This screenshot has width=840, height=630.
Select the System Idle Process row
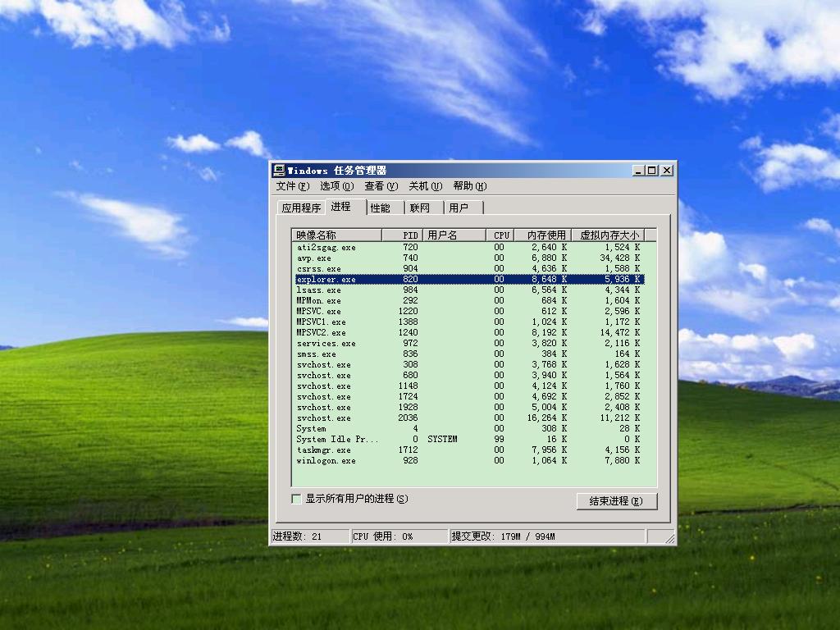coord(469,440)
